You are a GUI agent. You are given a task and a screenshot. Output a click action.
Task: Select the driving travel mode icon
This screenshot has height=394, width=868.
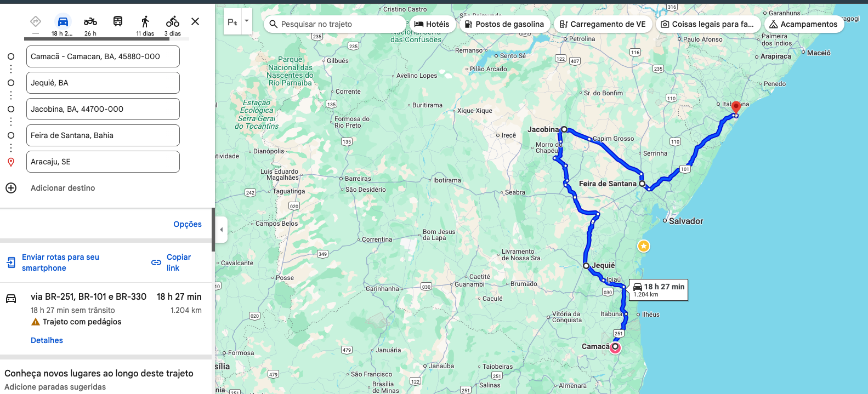63,21
